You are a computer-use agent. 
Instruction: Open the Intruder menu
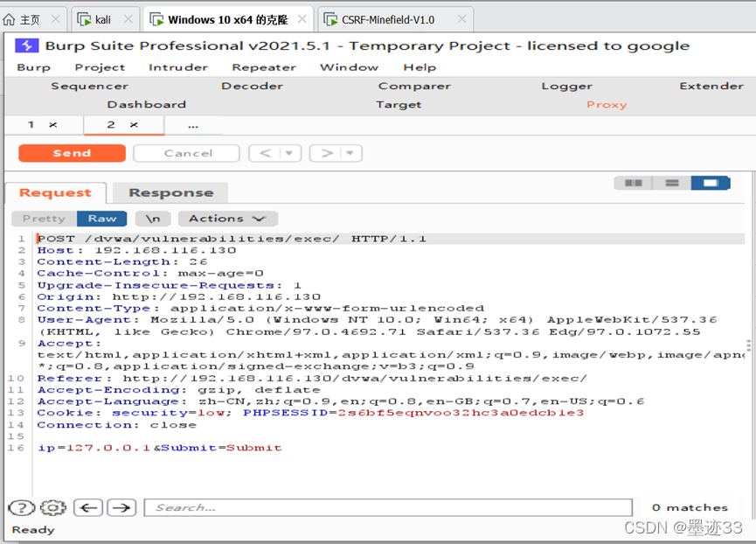pyautogui.click(x=178, y=67)
